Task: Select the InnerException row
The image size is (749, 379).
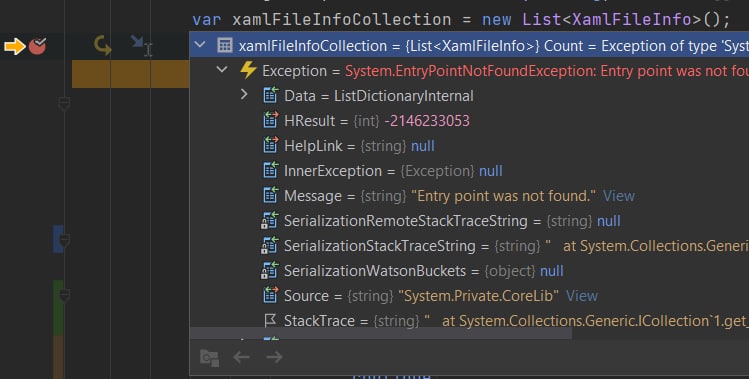Action: (469, 171)
